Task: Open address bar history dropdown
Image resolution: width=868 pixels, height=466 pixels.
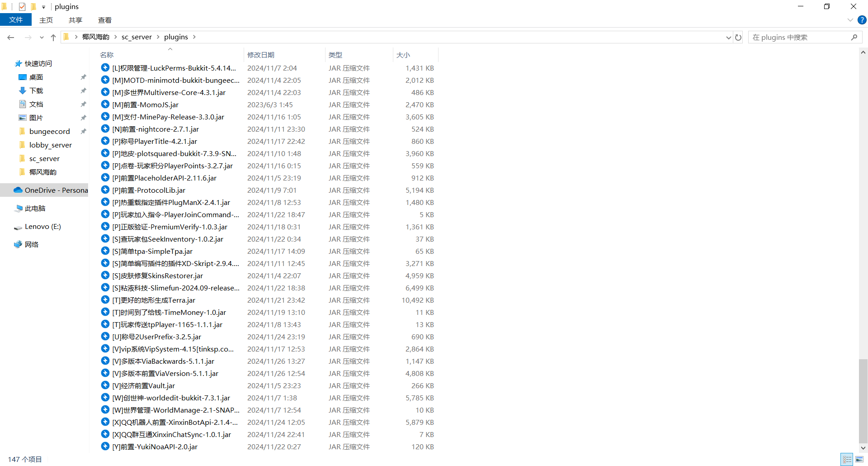Action: [728, 38]
